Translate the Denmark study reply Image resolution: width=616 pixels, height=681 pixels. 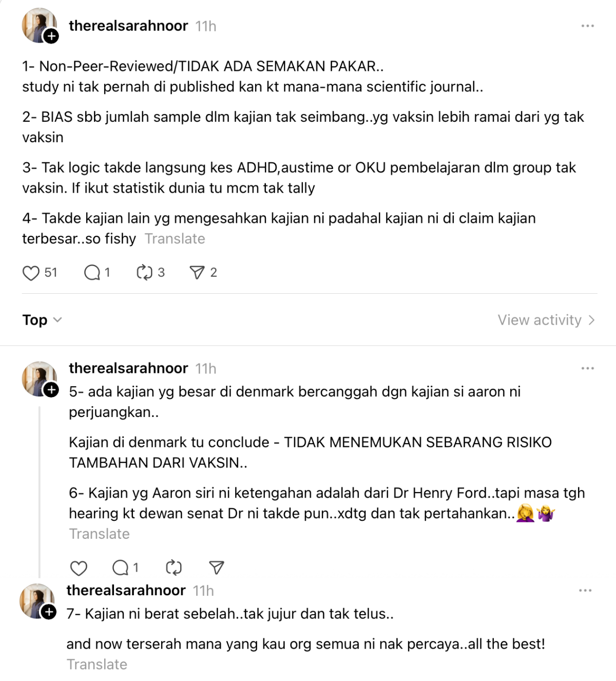[x=99, y=534]
